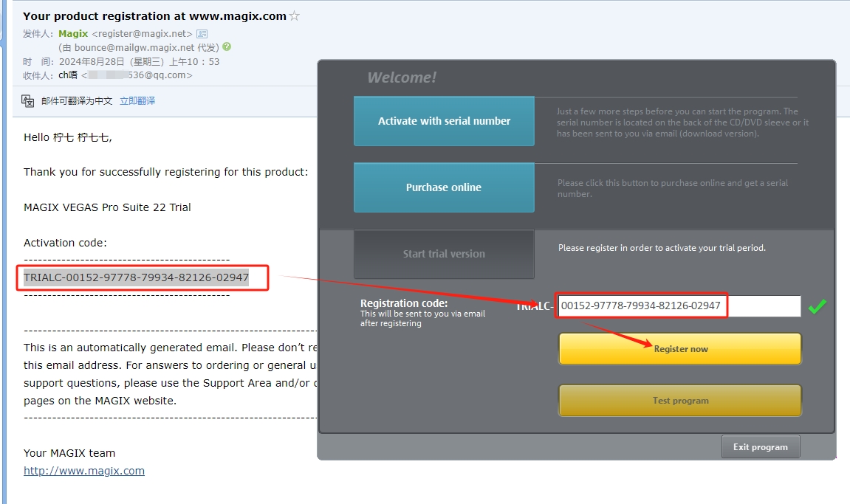850x504 pixels.
Task: Click the Exit program button
Action: pyautogui.click(x=761, y=447)
